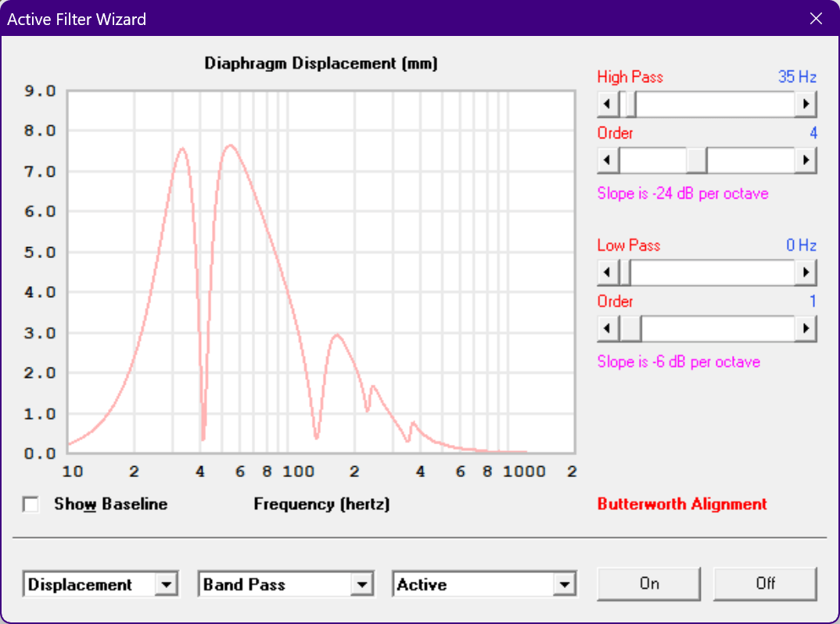
Task: Increase High Pass frequency with right arrow
Action: [806, 104]
